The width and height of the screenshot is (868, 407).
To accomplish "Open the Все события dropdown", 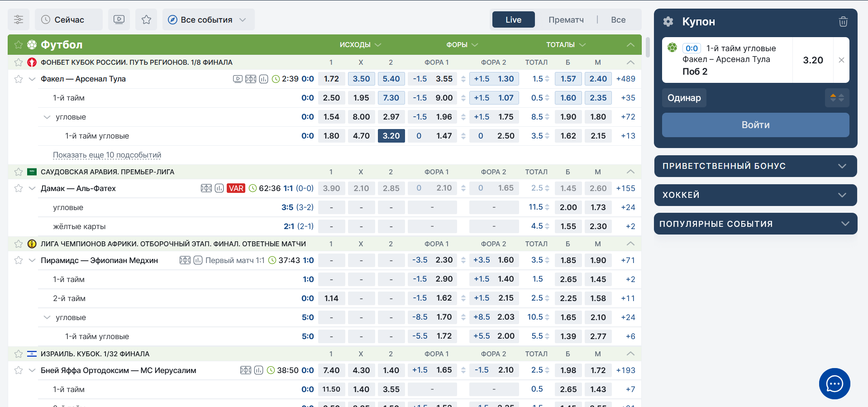I will [x=208, y=19].
